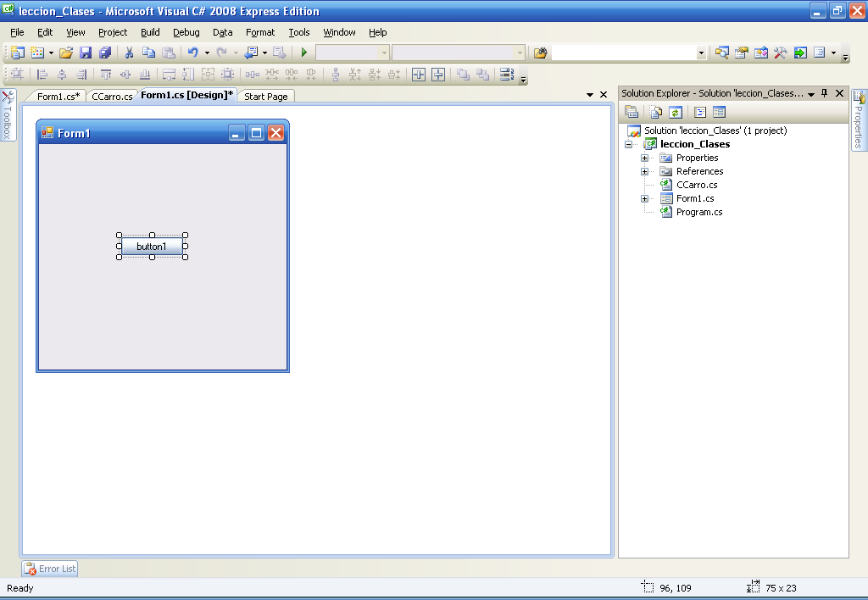Click the Open File folder icon
This screenshot has height=600, width=868.
pos(66,53)
